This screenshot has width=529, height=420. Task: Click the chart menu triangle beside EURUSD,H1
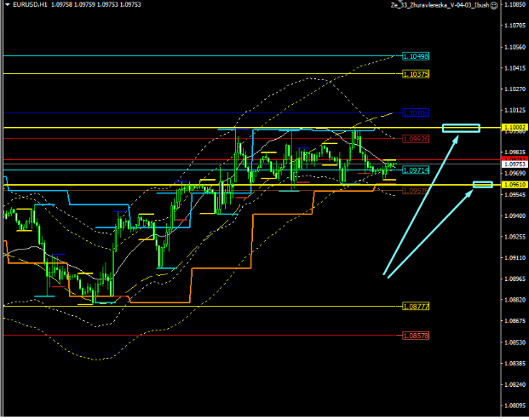point(6,5)
